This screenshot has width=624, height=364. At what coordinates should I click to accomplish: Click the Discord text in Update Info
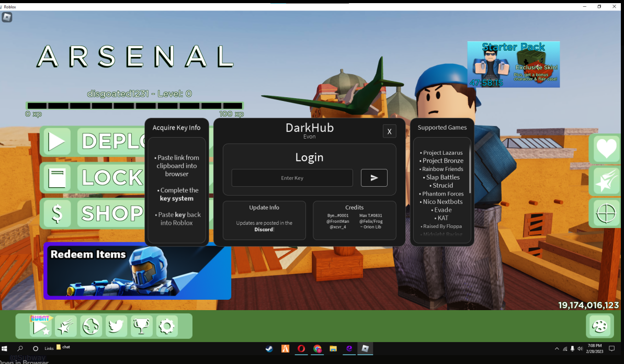264,230
